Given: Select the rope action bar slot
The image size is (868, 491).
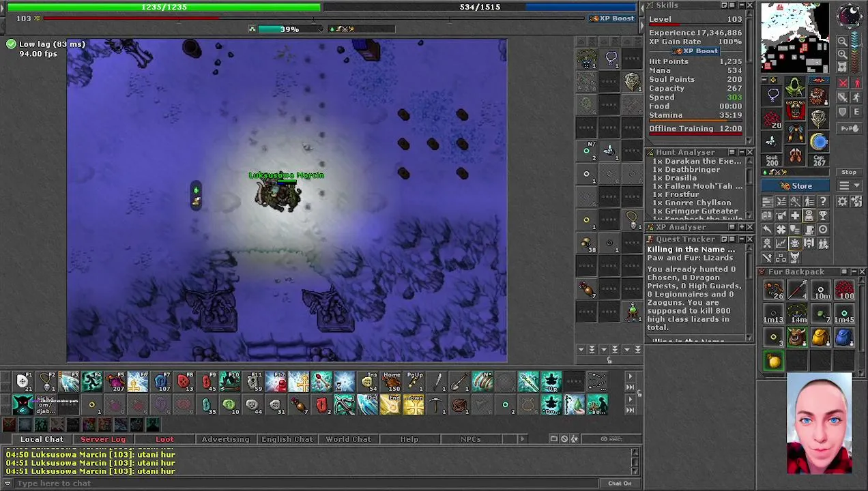Looking at the screenshot, I should pyautogui.click(x=460, y=404).
